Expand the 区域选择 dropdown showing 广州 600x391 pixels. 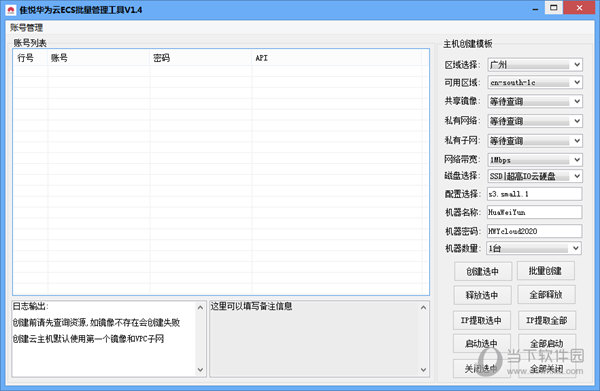(535, 65)
